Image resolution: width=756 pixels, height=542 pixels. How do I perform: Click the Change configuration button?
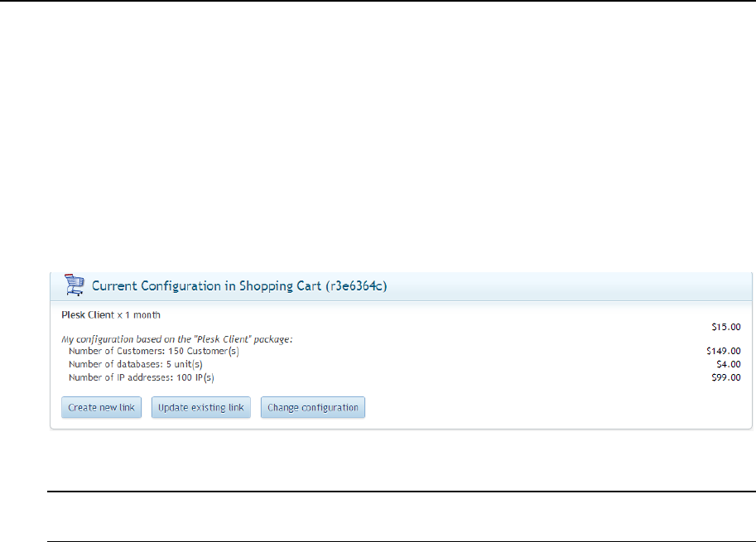click(x=313, y=408)
